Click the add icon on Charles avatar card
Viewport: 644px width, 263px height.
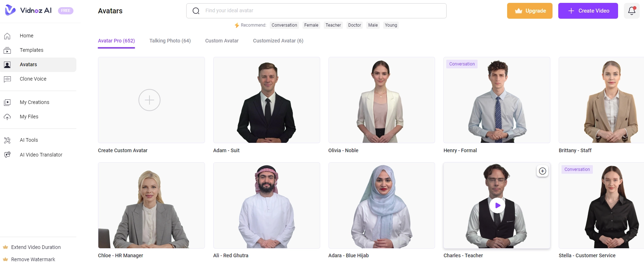pyautogui.click(x=542, y=171)
